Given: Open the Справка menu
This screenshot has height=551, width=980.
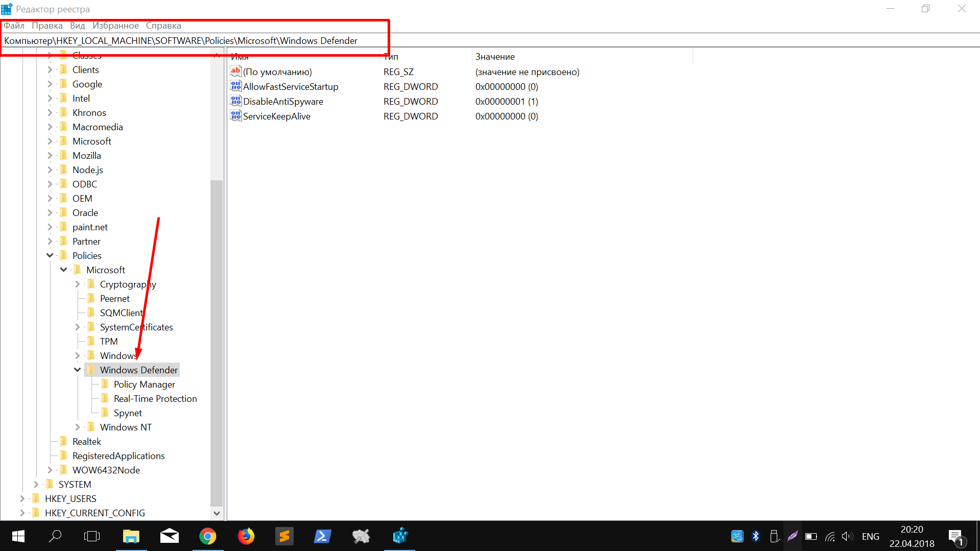Looking at the screenshot, I should click(163, 26).
